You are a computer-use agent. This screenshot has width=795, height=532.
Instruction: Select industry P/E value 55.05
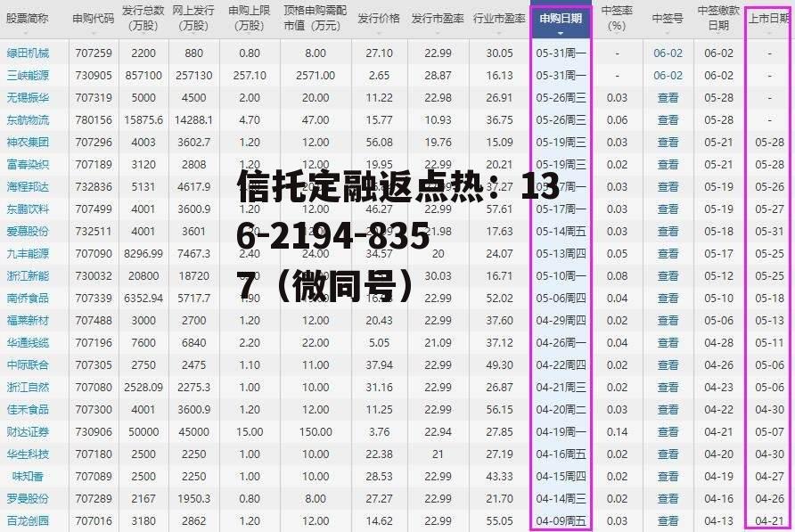coord(499,520)
